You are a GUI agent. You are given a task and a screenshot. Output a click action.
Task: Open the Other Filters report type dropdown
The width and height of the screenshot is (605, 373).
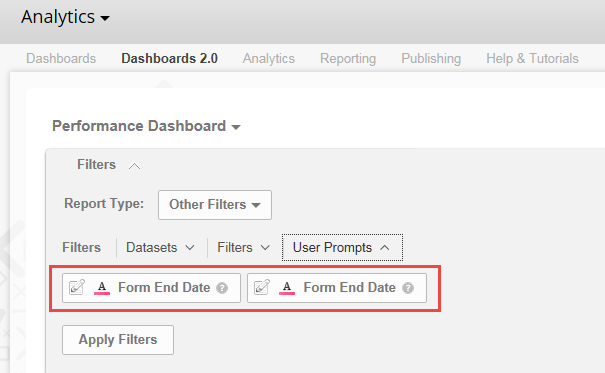click(x=215, y=205)
